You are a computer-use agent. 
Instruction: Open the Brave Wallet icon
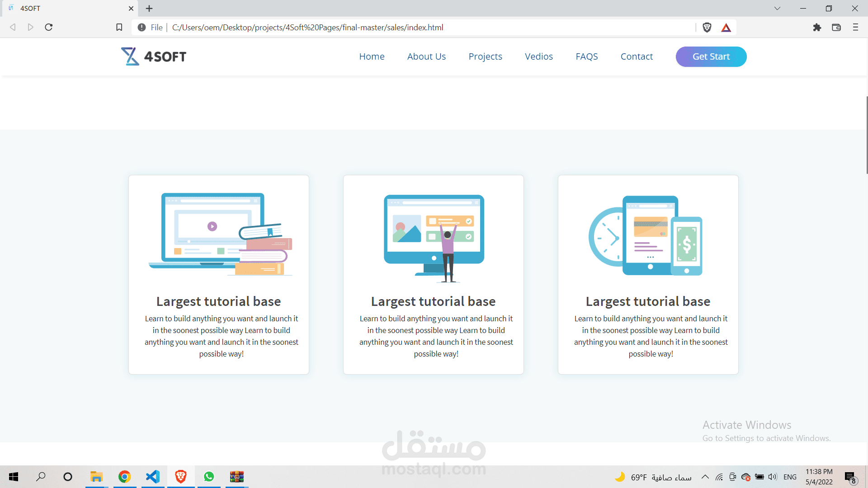tap(836, 28)
